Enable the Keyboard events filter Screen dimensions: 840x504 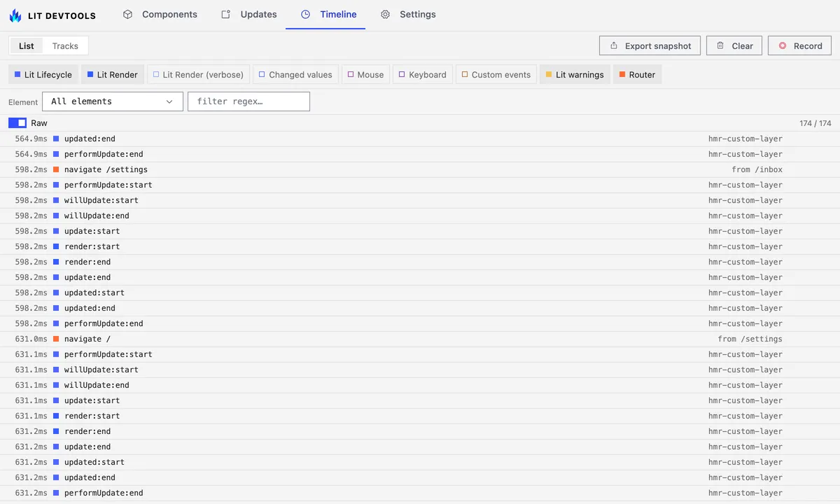click(x=423, y=75)
